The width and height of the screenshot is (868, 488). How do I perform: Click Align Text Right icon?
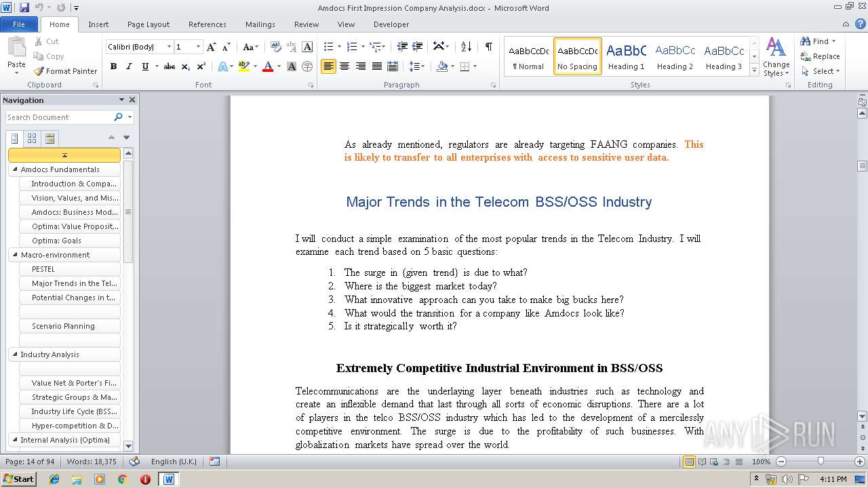pyautogui.click(x=361, y=66)
